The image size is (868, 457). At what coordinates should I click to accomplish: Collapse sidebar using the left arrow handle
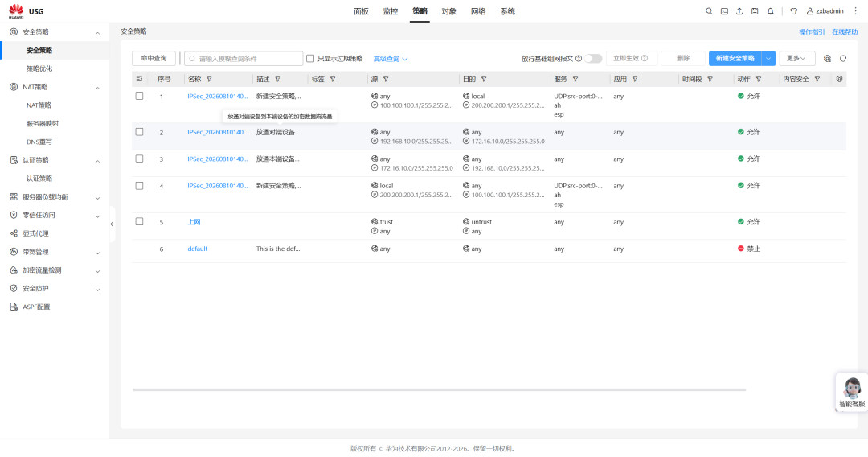click(x=112, y=224)
